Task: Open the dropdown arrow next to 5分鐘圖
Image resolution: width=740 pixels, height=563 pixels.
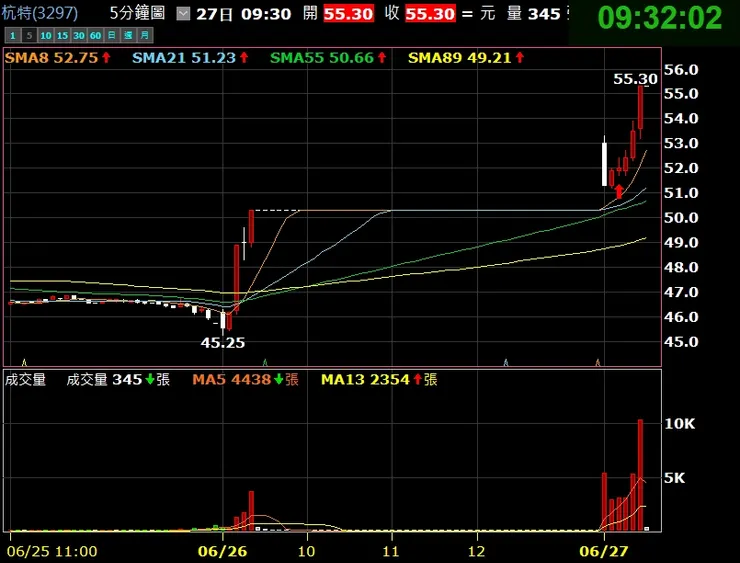Action: (x=183, y=14)
